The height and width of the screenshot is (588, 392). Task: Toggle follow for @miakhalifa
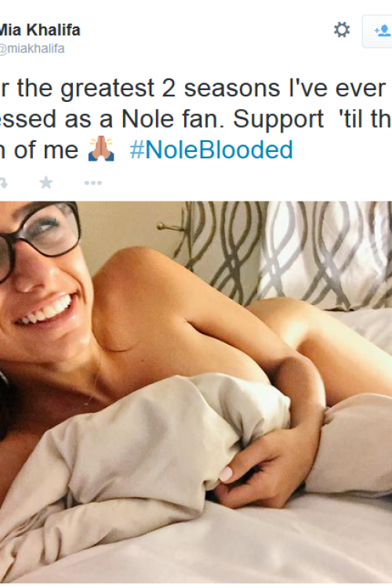pyautogui.click(x=377, y=31)
